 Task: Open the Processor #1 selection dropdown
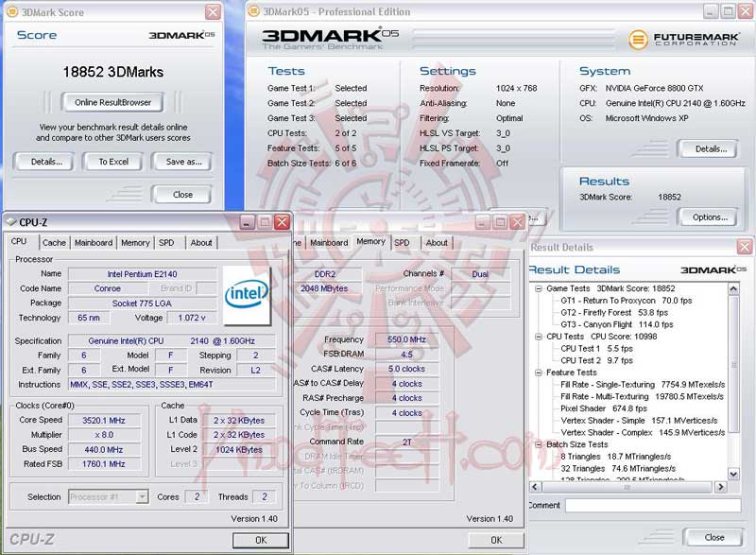[x=142, y=496]
